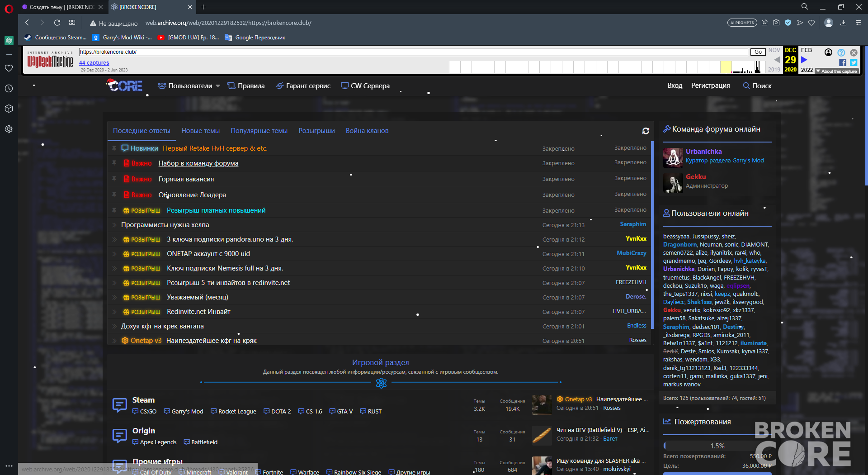
Task: Reload the page with refresh icon
Action: [57, 23]
